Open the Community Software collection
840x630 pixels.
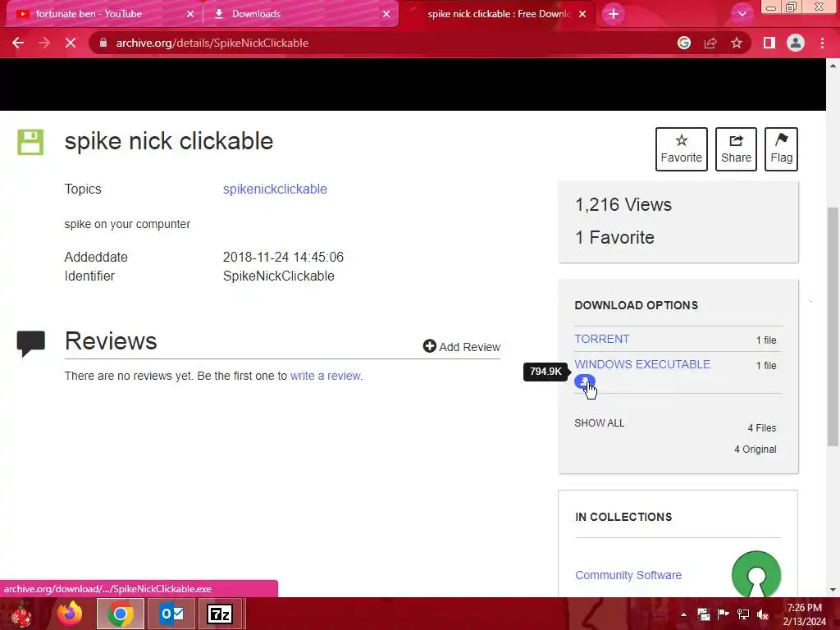pyautogui.click(x=628, y=575)
